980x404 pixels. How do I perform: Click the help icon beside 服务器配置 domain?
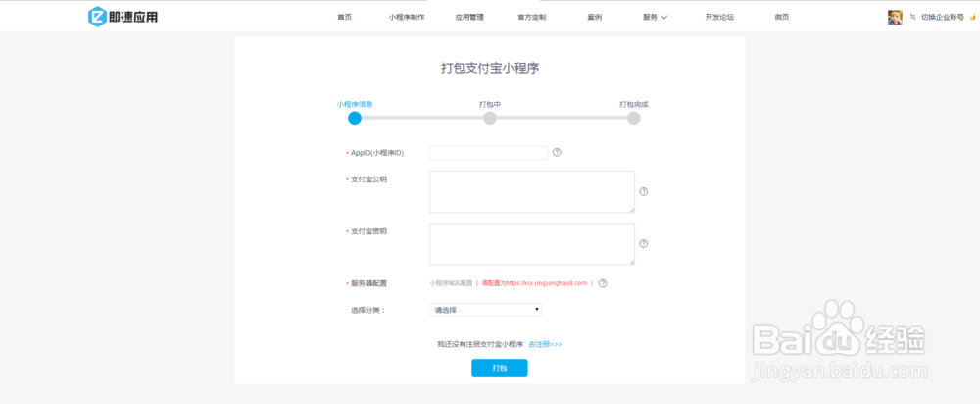[603, 283]
